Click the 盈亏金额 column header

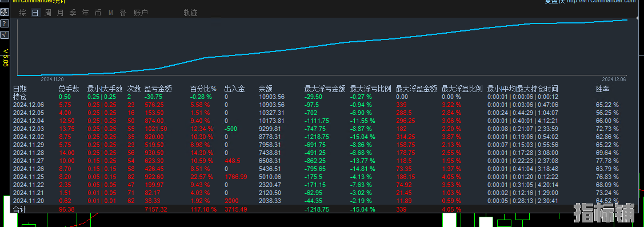click(158, 89)
